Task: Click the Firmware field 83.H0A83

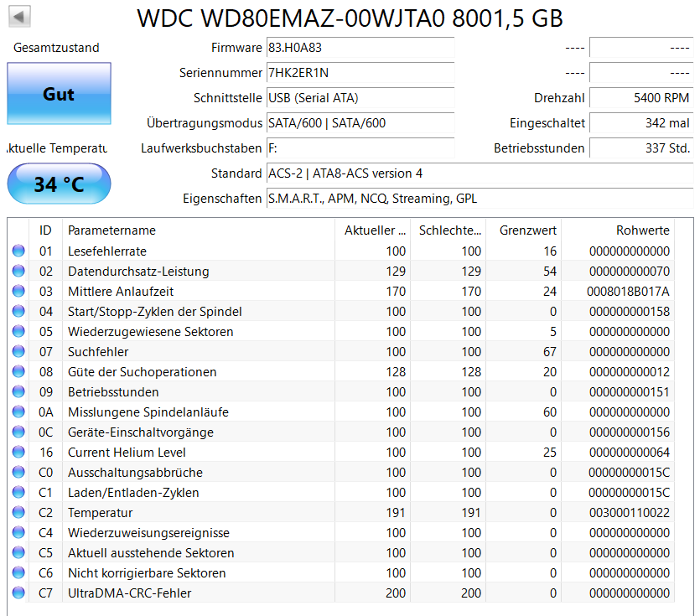Action: tap(360, 47)
